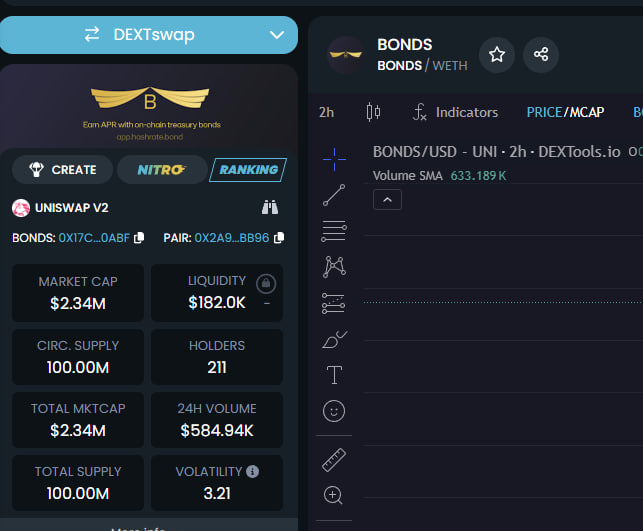Viewport: 643px width, 531px height.
Task: Copy the BONDS contract address
Action: pos(139,238)
